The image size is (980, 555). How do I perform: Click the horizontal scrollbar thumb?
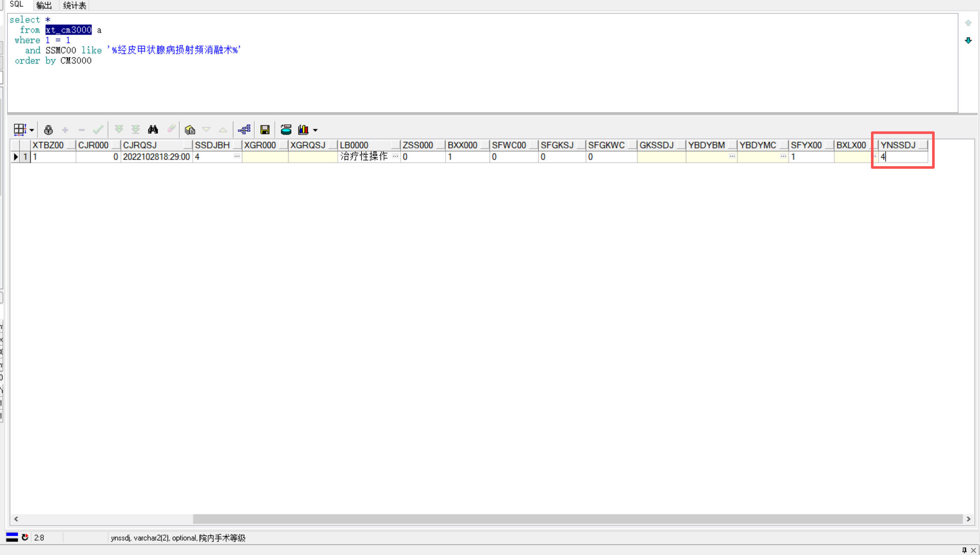click(577, 519)
